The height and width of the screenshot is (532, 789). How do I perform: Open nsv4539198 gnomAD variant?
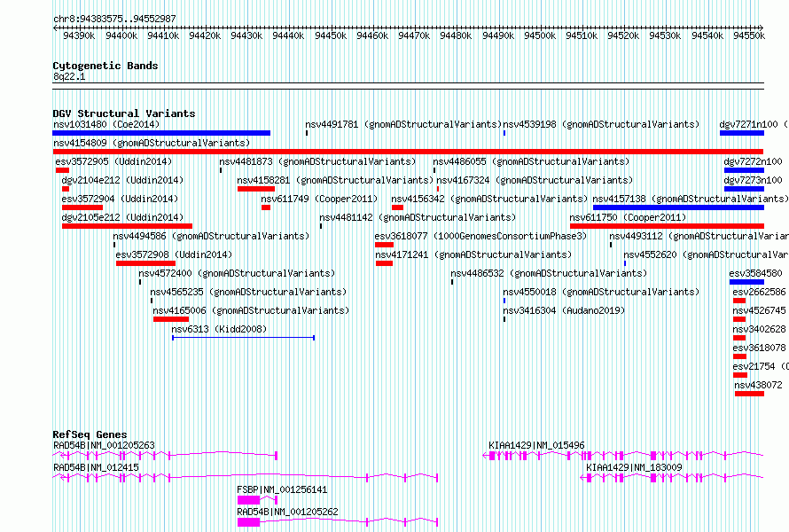point(601,124)
